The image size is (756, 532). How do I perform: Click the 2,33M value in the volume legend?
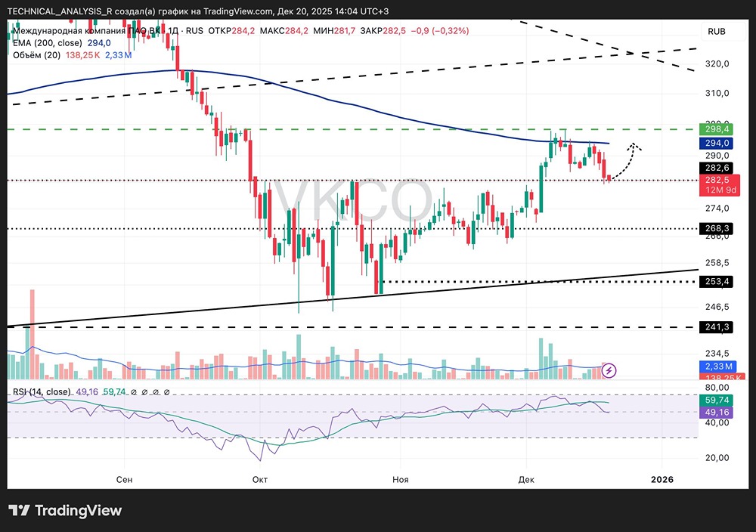pos(118,55)
